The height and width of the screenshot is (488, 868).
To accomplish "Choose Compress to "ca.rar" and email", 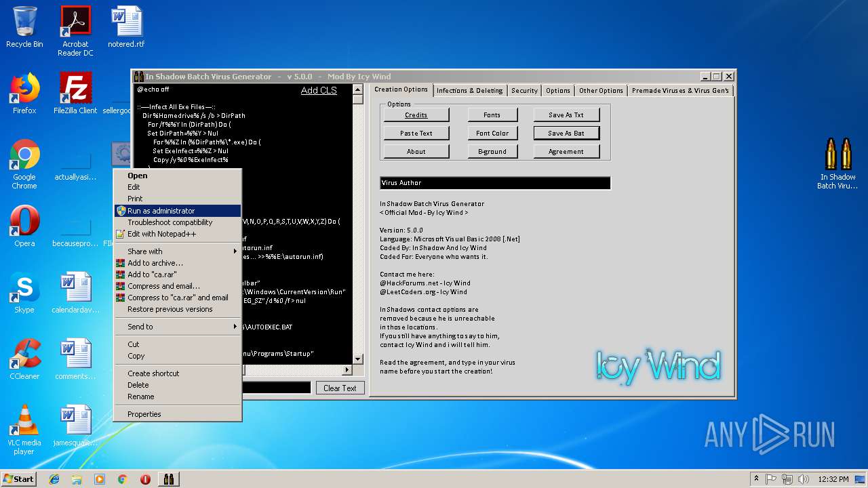I will (177, 298).
